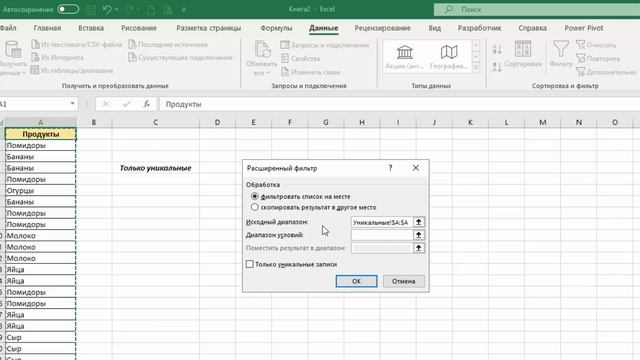The width and height of the screenshot is (640, 360).
Task: Select the Акции stocks data type
Action: [404, 57]
